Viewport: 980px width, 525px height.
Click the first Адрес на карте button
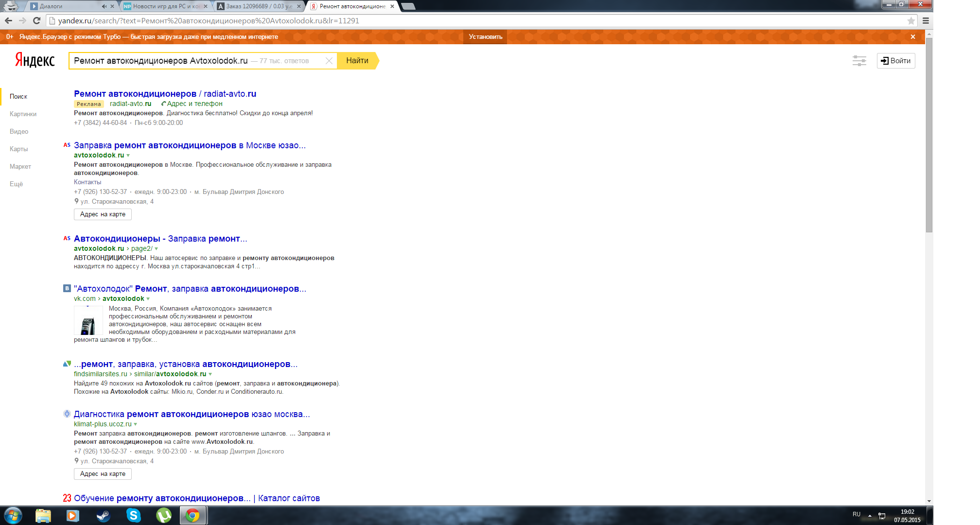103,214
